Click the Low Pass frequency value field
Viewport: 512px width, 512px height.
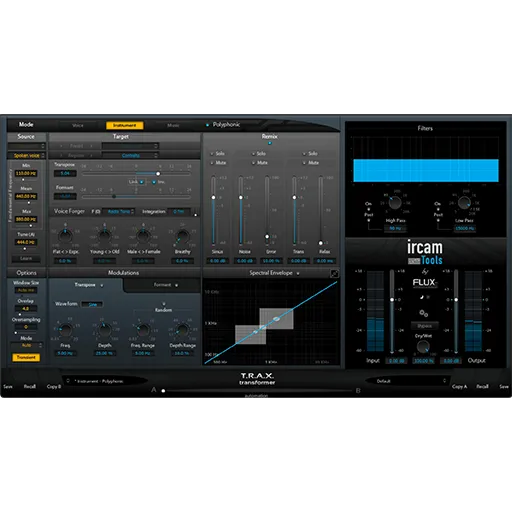click(x=465, y=228)
